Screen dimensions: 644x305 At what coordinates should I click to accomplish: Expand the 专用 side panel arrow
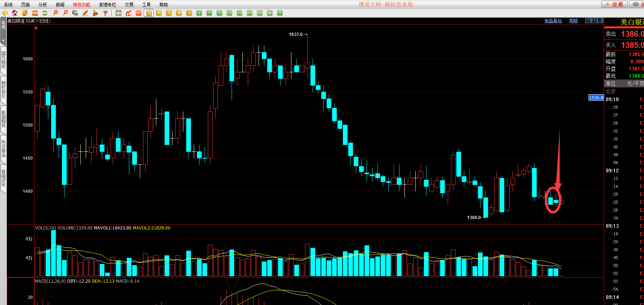click(3, 40)
